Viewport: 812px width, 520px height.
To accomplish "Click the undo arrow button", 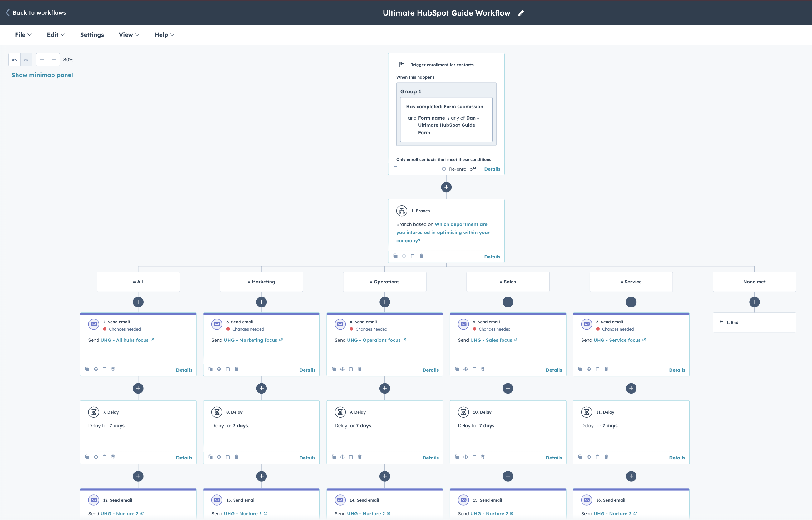I will click(x=14, y=59).
